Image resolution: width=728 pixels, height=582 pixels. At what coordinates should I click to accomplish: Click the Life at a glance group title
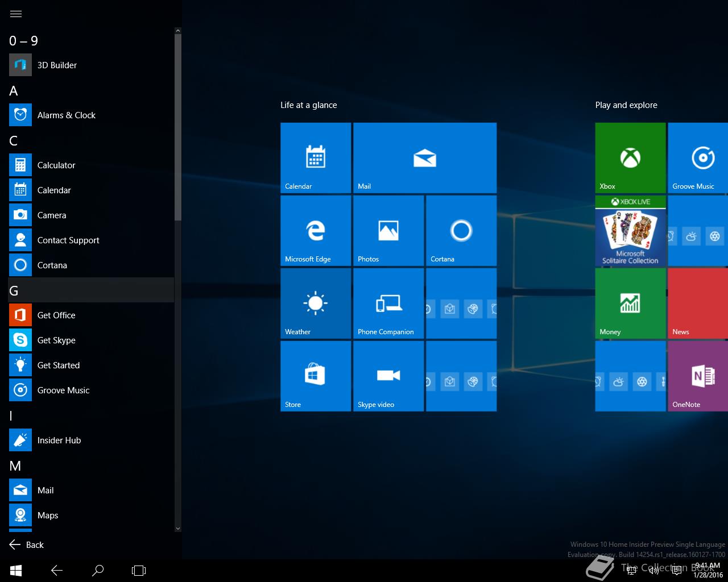[309, 105]
